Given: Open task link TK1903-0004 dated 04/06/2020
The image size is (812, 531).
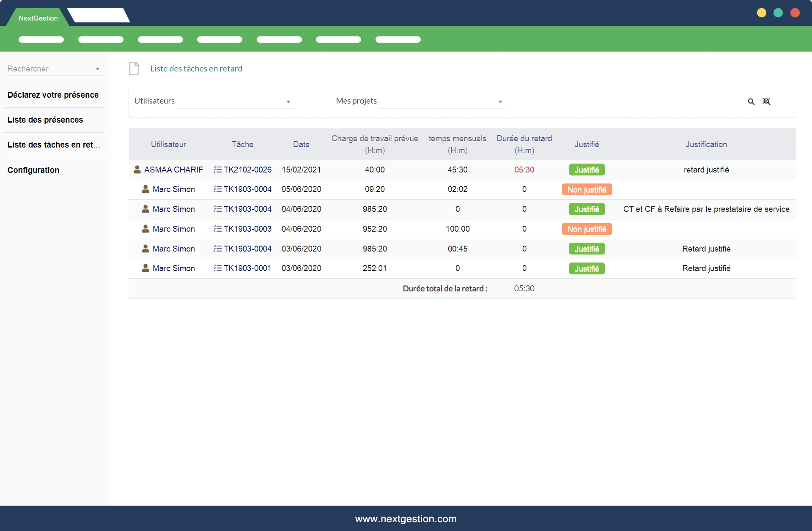Looking at the screenshot, I should [247, 209].
